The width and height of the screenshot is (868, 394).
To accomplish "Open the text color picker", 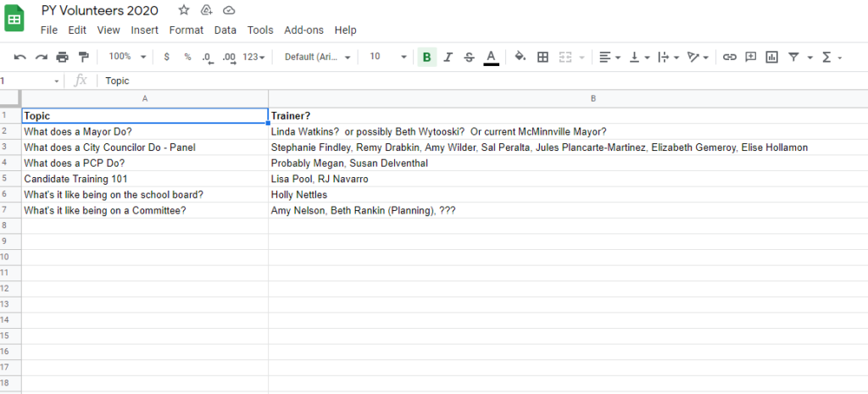I will pos(490,57).
